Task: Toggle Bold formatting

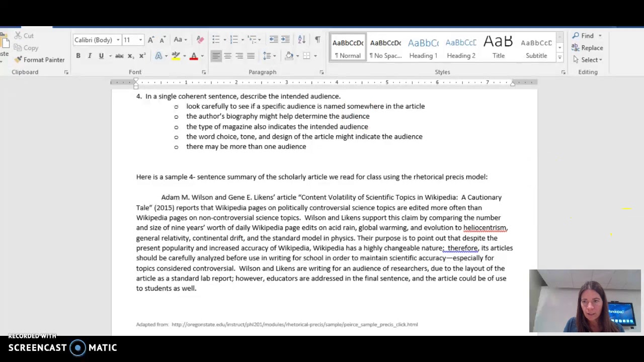Action: click(78, 56)
